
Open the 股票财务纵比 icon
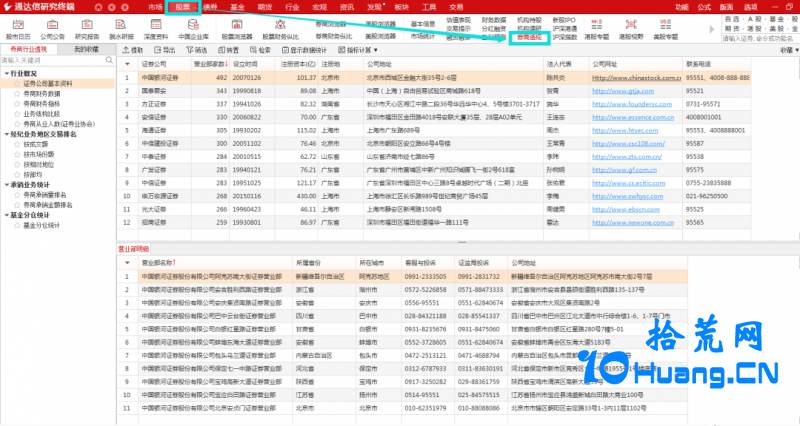280,25
